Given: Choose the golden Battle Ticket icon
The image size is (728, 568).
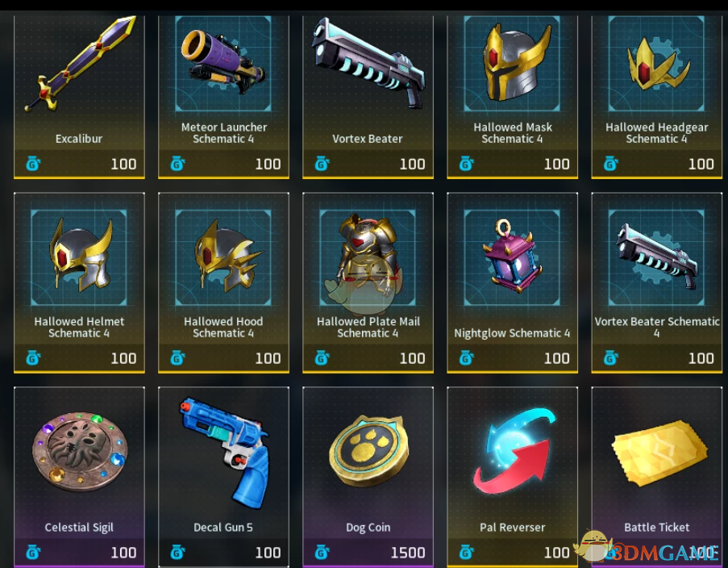Looking at the screenshot, I should coord(659,453).
